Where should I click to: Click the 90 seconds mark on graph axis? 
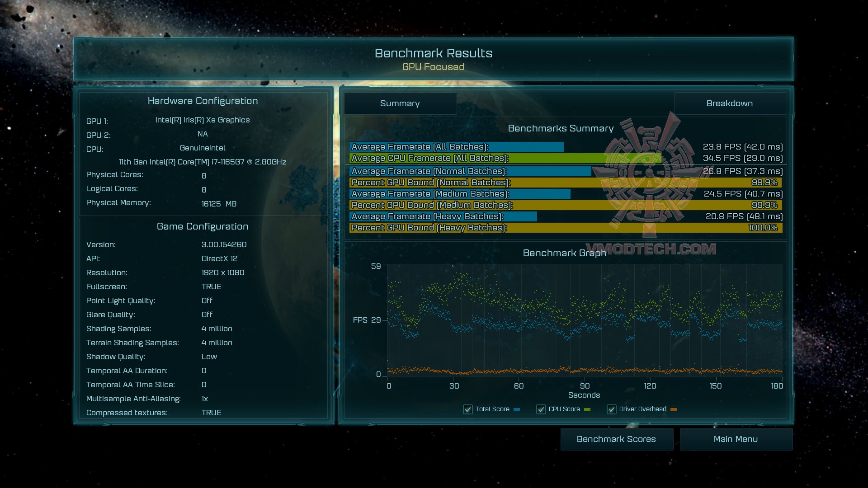(x=585, y=386)
